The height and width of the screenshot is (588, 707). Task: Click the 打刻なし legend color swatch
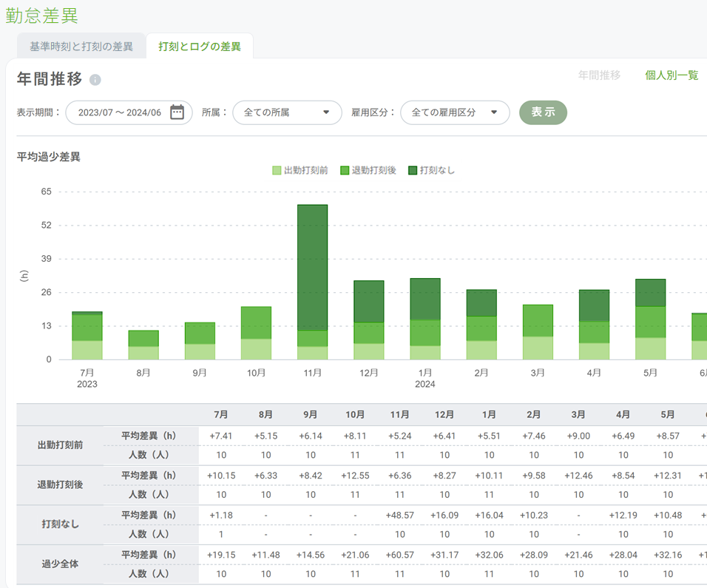pos(413,170)
